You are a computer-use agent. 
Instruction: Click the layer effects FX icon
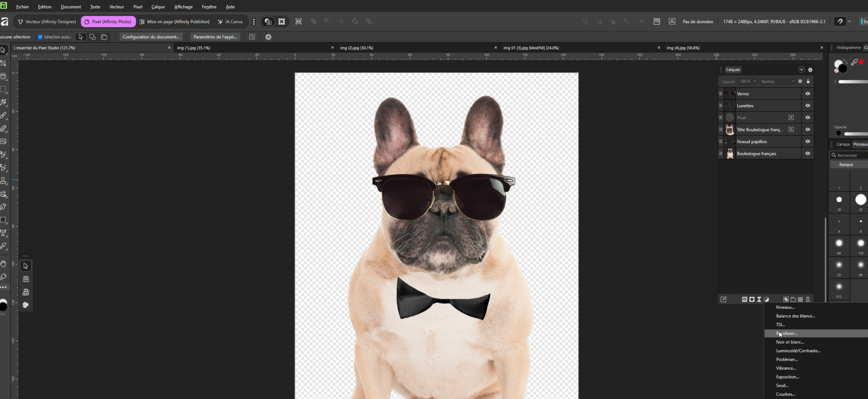click(744, 299)
